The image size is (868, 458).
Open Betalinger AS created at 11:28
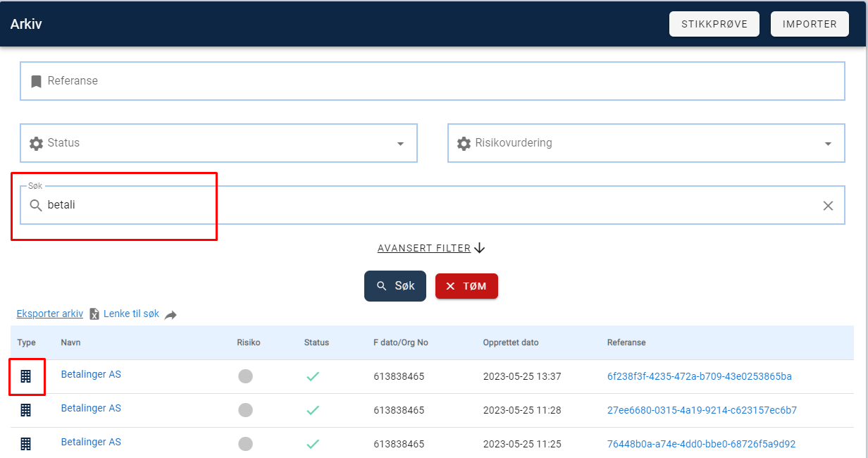91,408
